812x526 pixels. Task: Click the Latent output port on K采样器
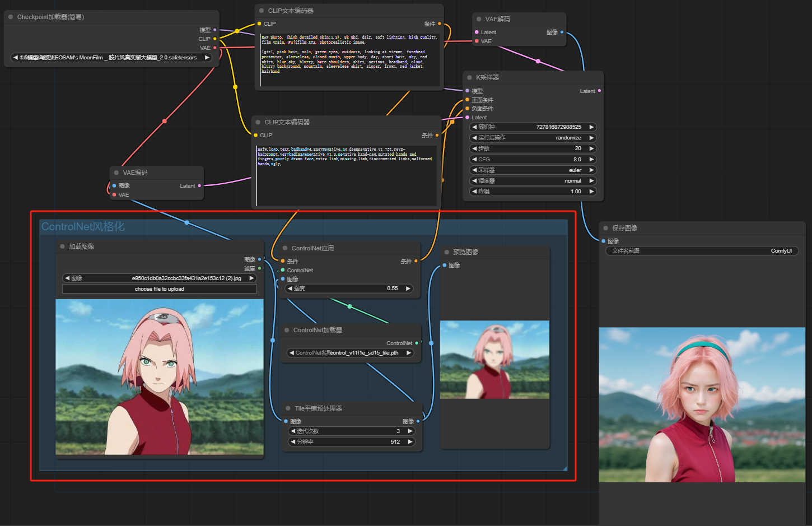coord(600,91)
